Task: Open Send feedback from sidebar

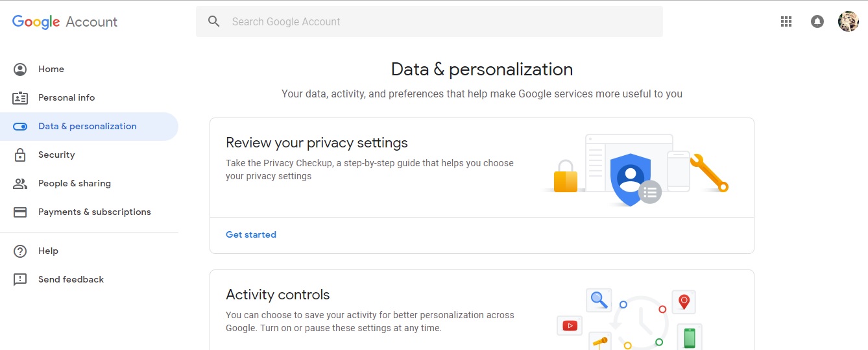Action: coord(71,280)
